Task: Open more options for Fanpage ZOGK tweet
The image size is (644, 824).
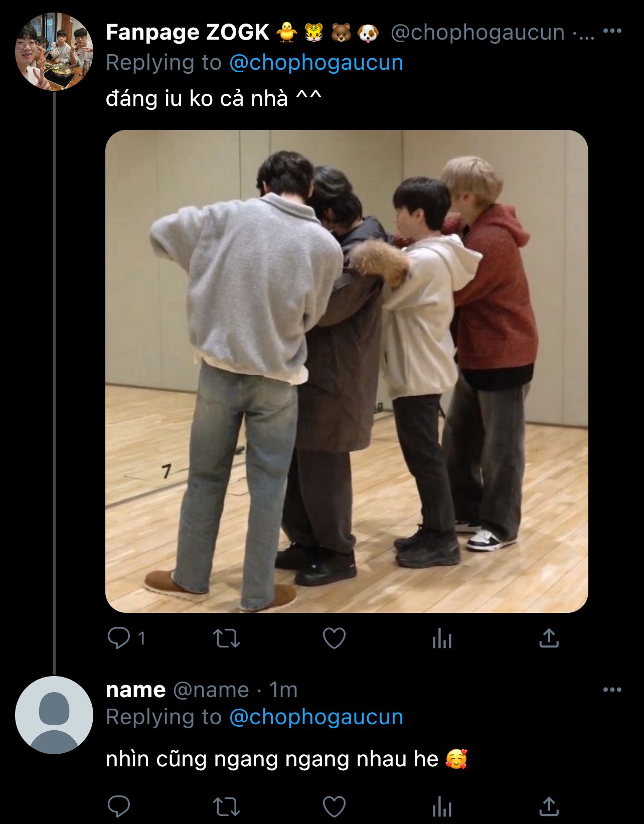Action: tap(612, 31)
